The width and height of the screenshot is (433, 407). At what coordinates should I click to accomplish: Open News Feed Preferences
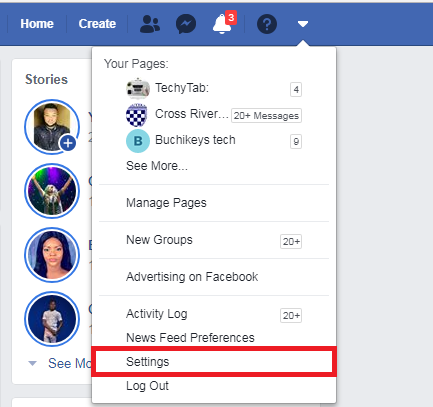(x=190, y=338)
